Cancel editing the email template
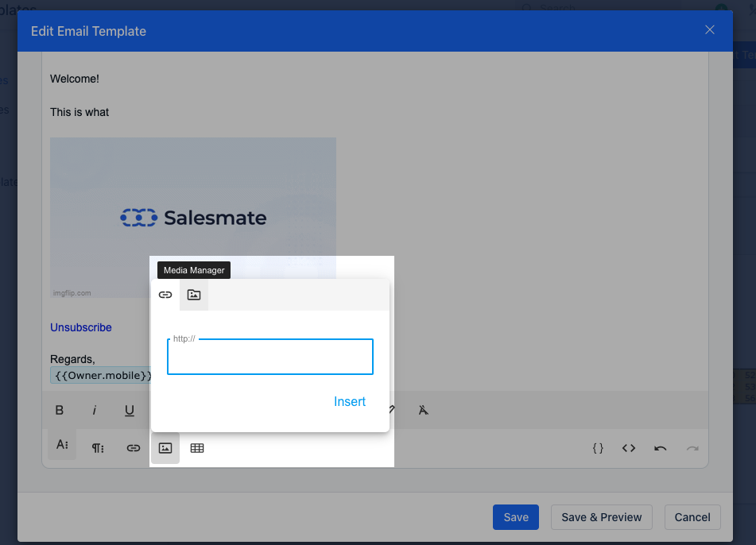The width and height of the screenshot is (756, 545). click(692, 517)
